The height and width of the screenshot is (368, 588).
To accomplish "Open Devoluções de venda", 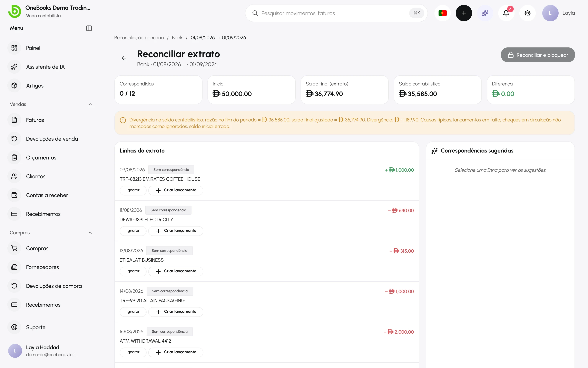I will point(52,139).
